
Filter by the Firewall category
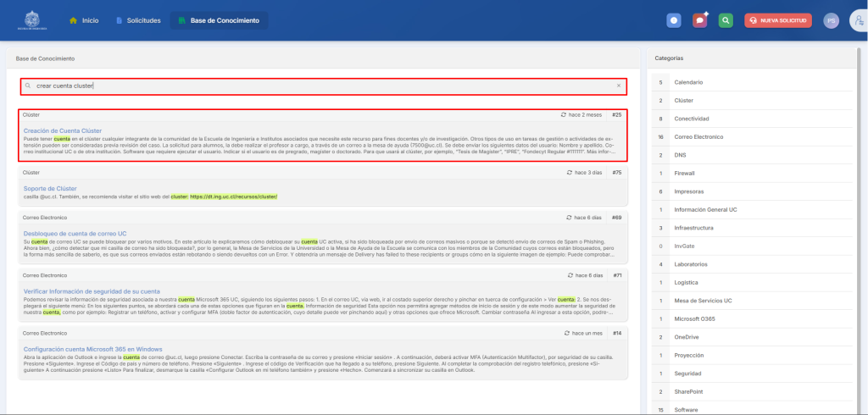click(x=686, y=173)
